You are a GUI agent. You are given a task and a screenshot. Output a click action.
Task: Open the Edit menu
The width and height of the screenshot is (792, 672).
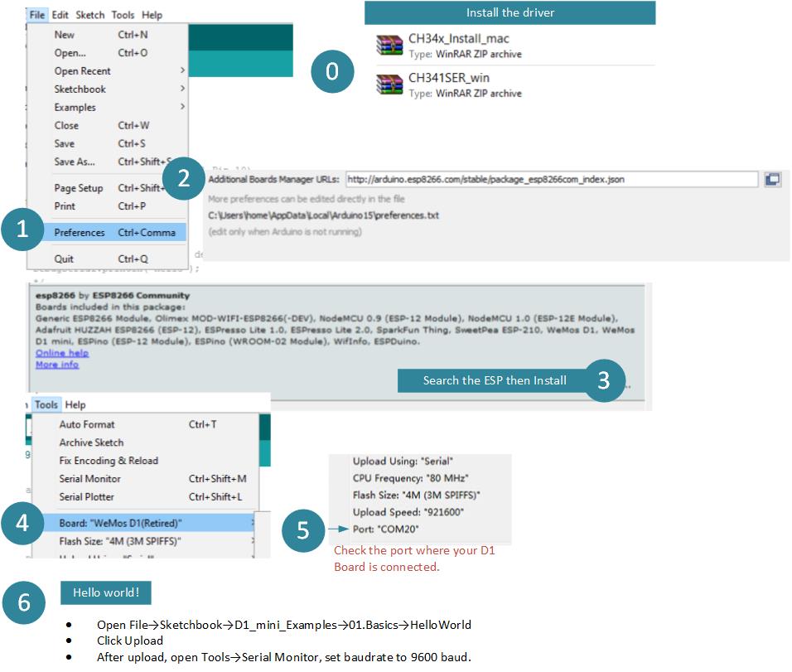[x=60, y=15]
